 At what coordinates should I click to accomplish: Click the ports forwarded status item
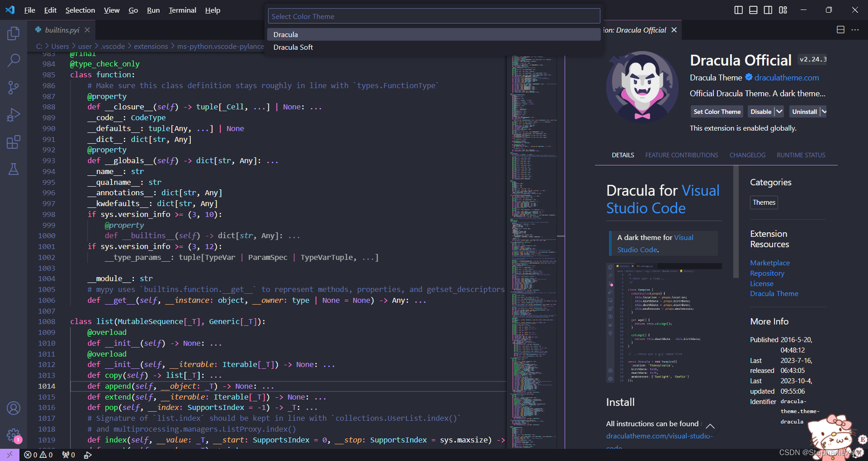pyautogui.click(x=69, y=455)
